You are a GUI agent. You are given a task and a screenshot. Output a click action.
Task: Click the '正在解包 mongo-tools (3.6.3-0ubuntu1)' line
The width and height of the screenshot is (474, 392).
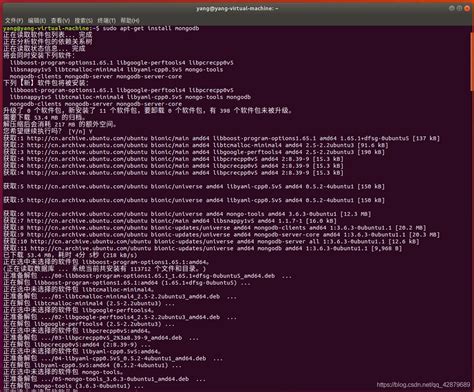pyautogui.click(x=74, y=386)
